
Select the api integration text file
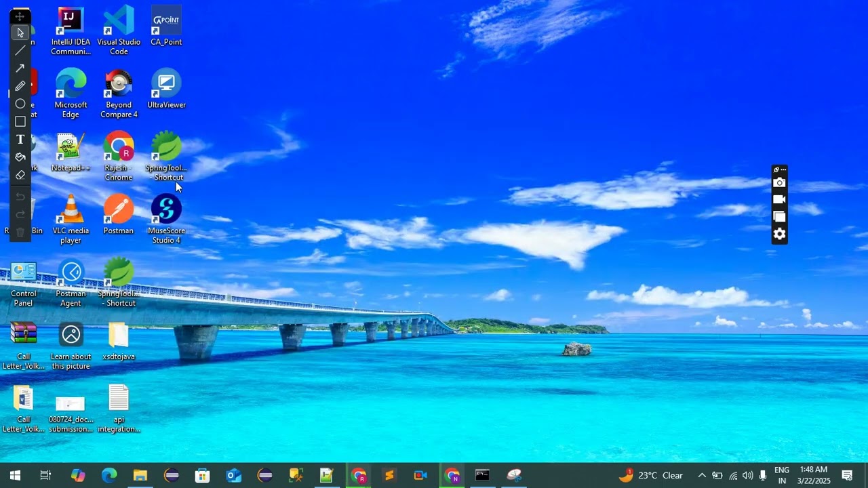(119, 409)
